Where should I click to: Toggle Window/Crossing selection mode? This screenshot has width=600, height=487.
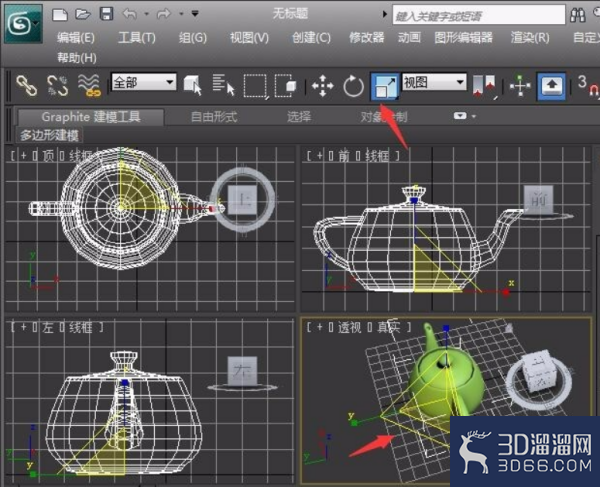(x=285, y=85)
